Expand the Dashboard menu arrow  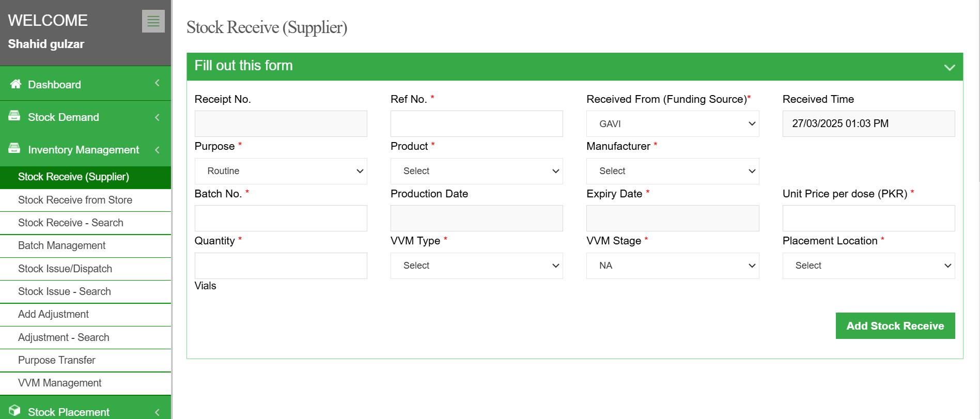(157, 83)
